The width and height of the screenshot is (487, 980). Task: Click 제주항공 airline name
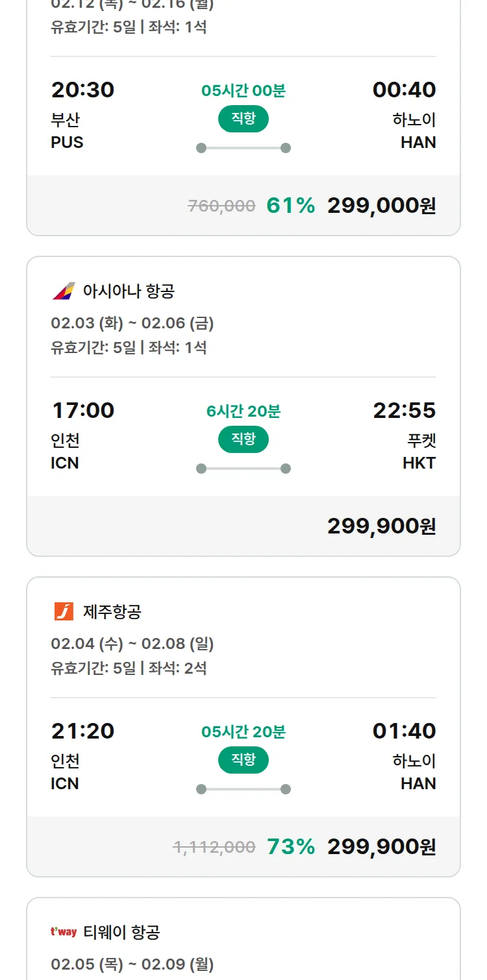tap(112, 611)
